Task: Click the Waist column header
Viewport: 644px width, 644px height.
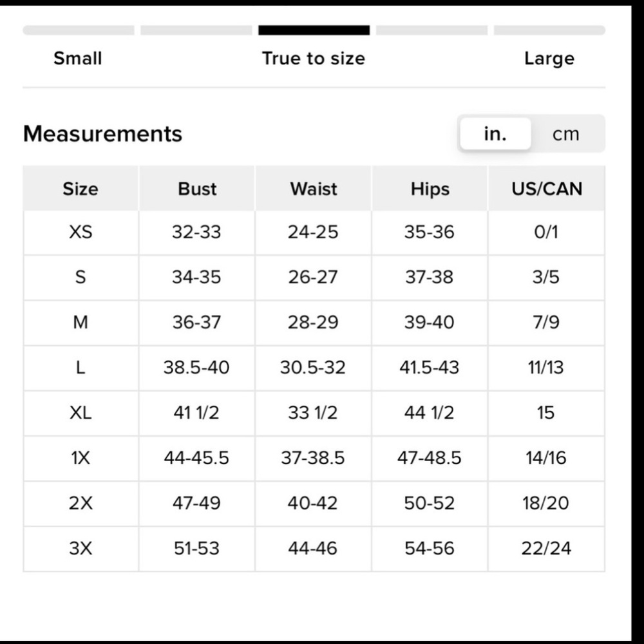Action: tap(314, 189)
